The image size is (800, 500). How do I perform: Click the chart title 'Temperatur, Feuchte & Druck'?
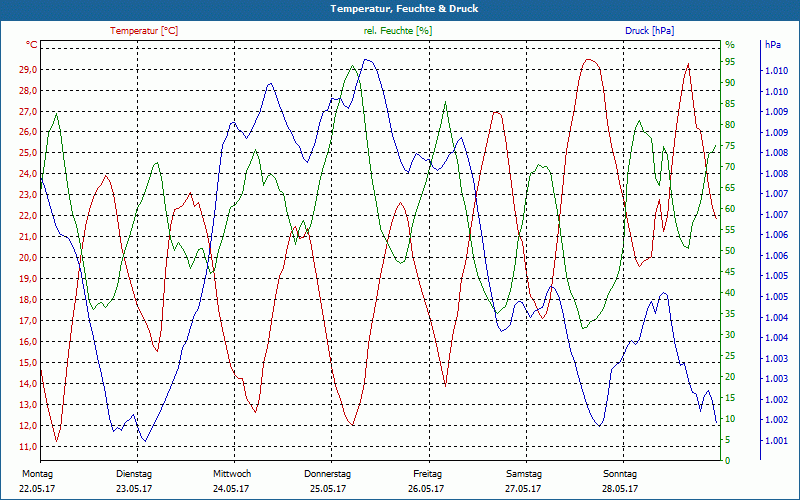coord(404,9)
